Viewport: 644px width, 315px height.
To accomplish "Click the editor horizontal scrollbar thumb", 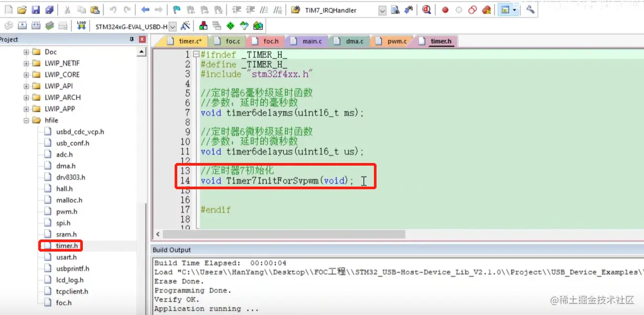I will (284, 234).
